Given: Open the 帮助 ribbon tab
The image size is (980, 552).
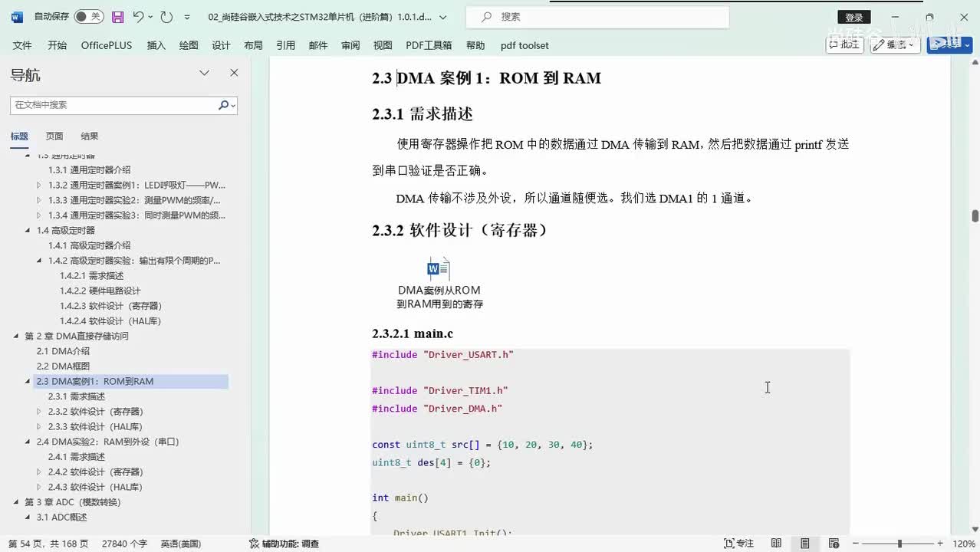Looking at the screenshot, I should [x=475, y=45].
